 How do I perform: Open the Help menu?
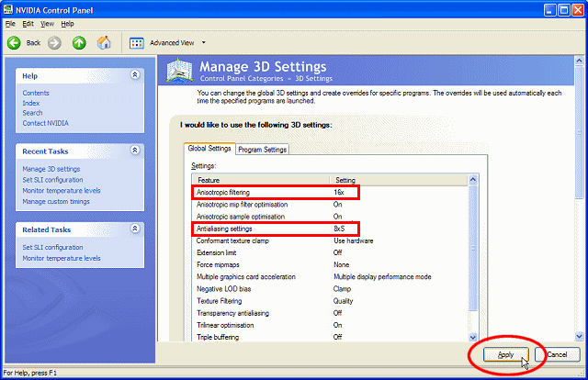pyautogui.click(x=67, y=24)
